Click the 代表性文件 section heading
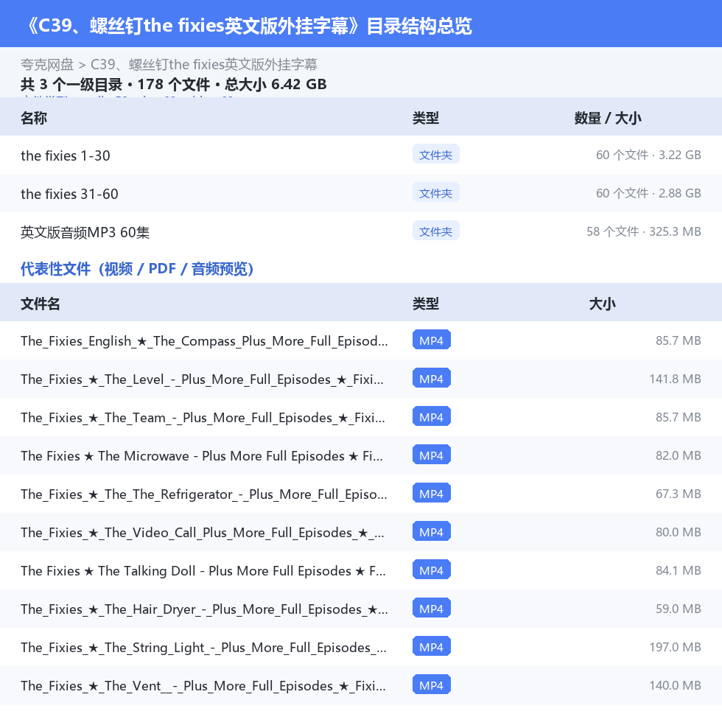The width and height of the screenshot is (722, 728). point(137,269)
